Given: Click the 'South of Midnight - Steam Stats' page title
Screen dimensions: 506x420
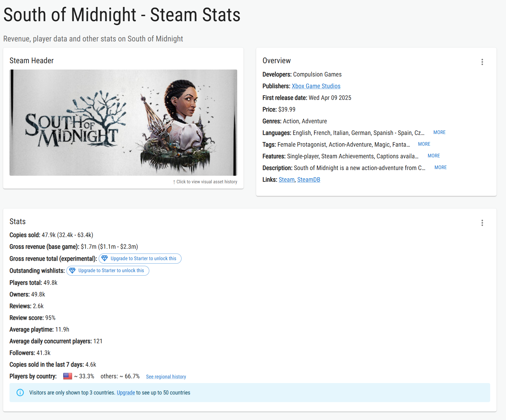Looking at the screenshot, I should coord(122,15).
